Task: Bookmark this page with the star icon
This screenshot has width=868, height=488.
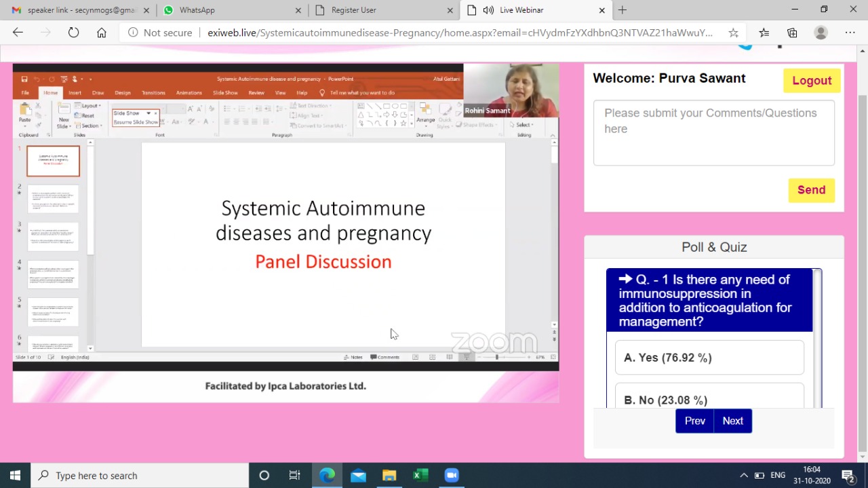Action: [733, 33]
